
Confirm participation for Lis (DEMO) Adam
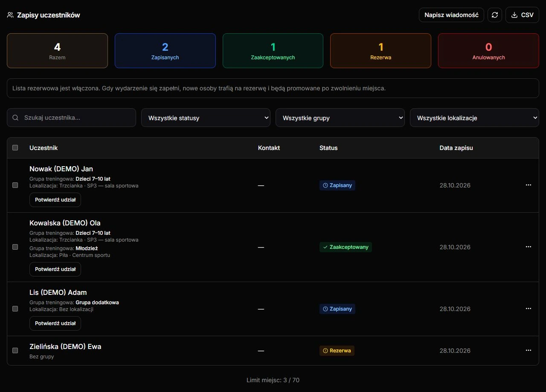[x=55, y=323]
